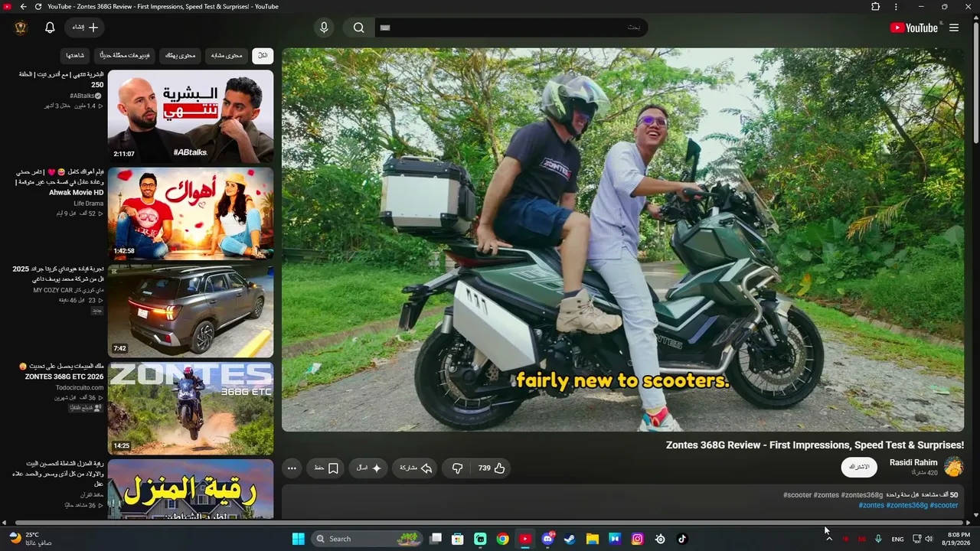Open Microsoft Store from the taskbar
Image resolution: width=980 pixels, height=551 pixels.
tap(458, 539)
